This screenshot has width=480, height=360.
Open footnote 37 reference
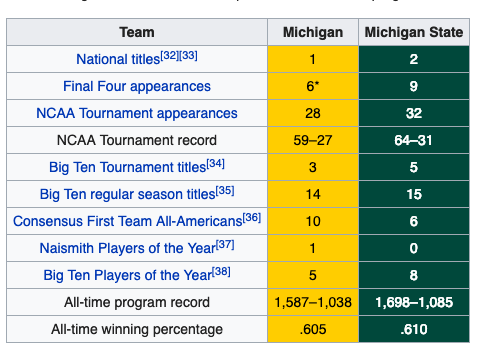[225, 244]
